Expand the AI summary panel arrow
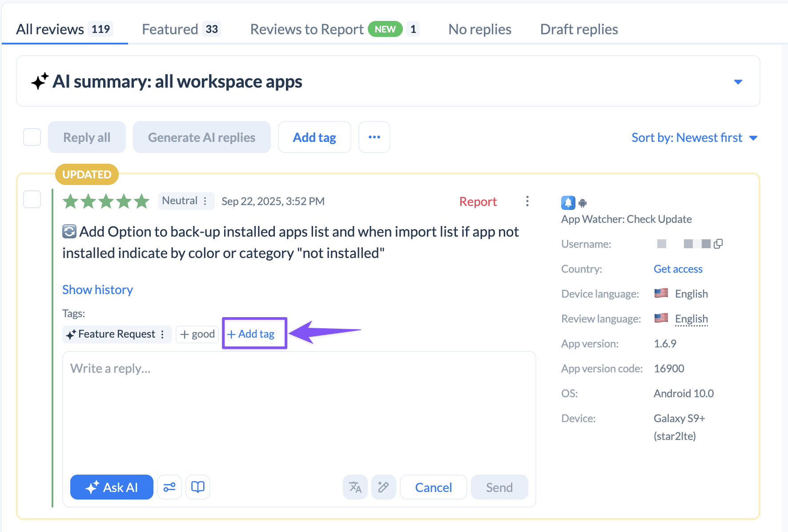The height and width of the screenshot is (532, 788). (738, 82)
